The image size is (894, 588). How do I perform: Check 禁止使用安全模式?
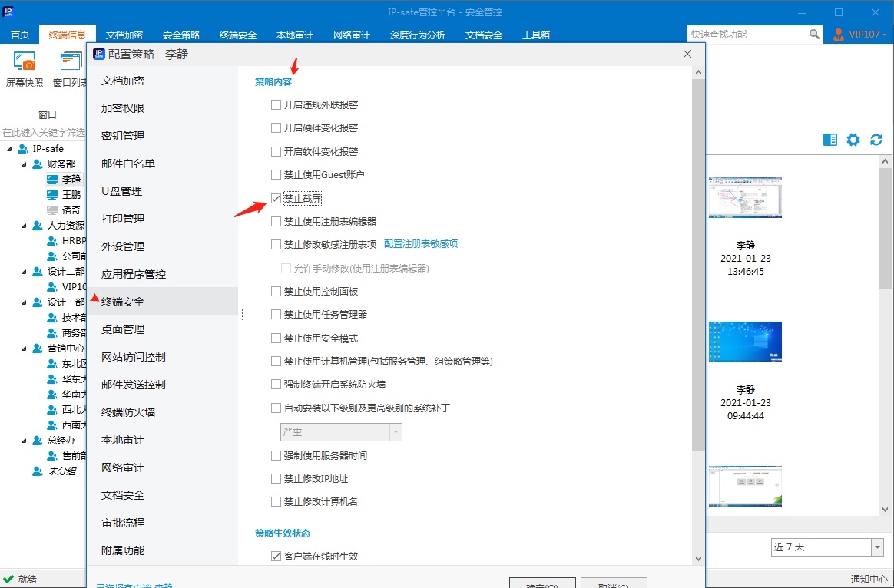[276, 339]
